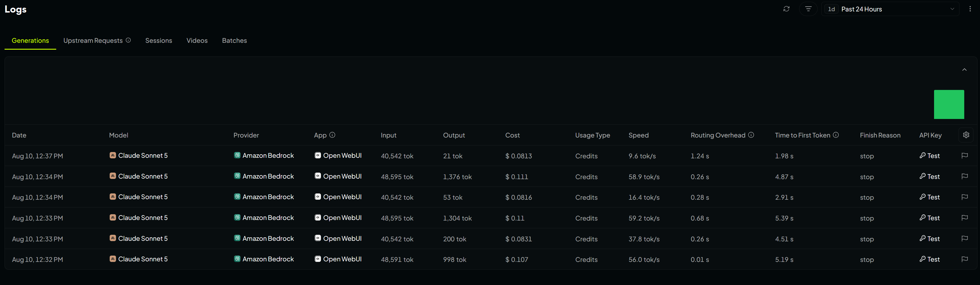Image resolution: width=980 pixels, height=285 pixels.
Task: Click Claude model icon in the $0.0816 row
Action: [113, 197]
